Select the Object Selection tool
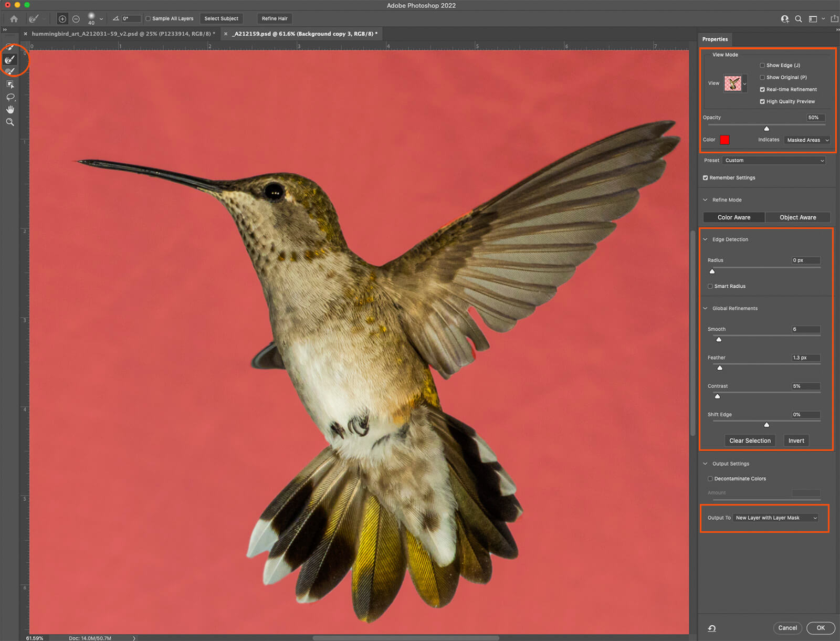 click(x=10, y=85)
